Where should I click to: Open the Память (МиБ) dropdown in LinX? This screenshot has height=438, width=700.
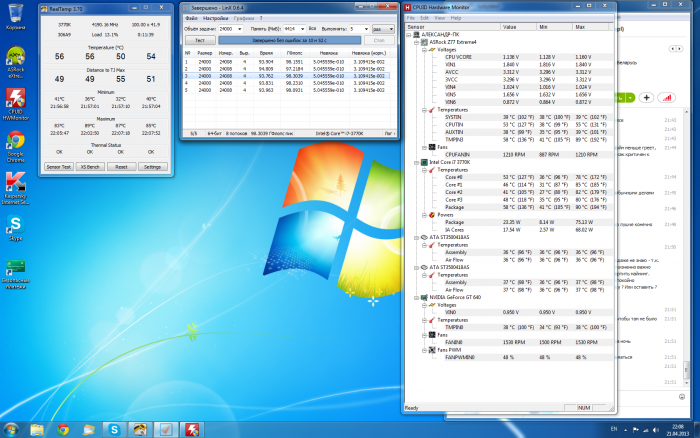click(302, 29)
